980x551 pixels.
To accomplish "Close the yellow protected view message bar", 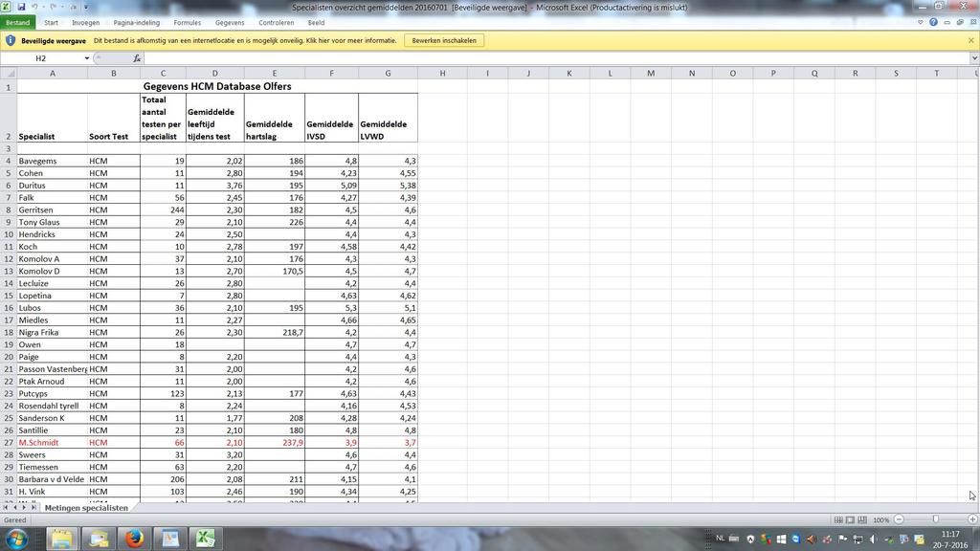I will point(970,40).
